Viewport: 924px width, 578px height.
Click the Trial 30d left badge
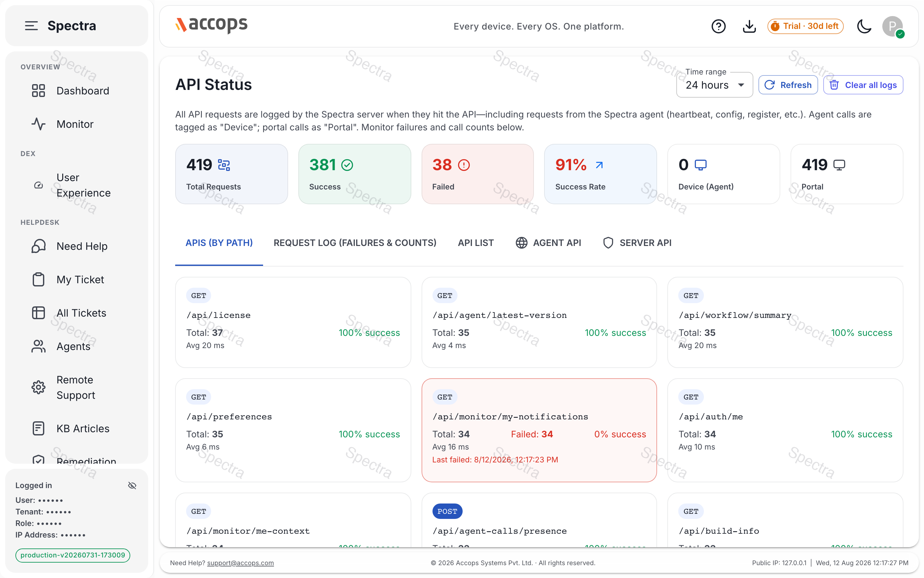[x=805, y=26]
